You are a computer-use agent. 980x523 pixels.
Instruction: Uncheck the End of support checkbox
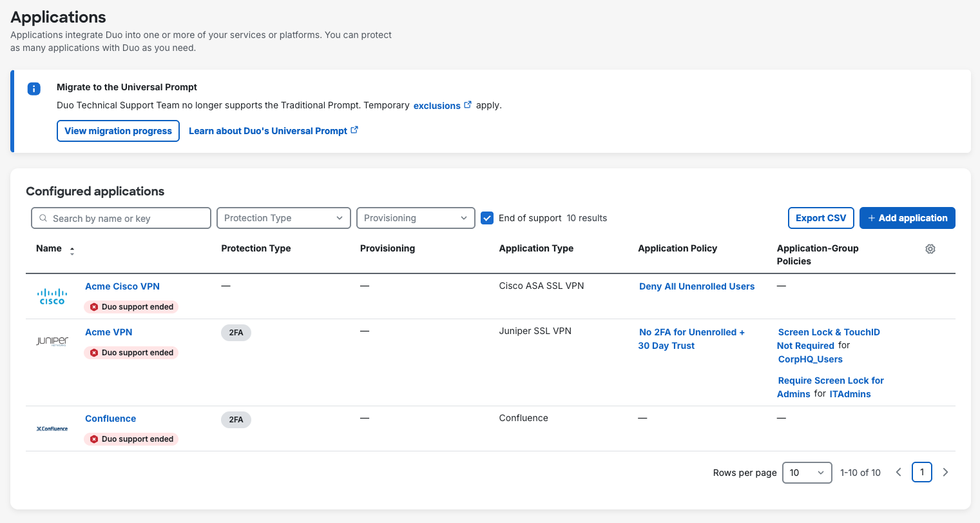487,218
